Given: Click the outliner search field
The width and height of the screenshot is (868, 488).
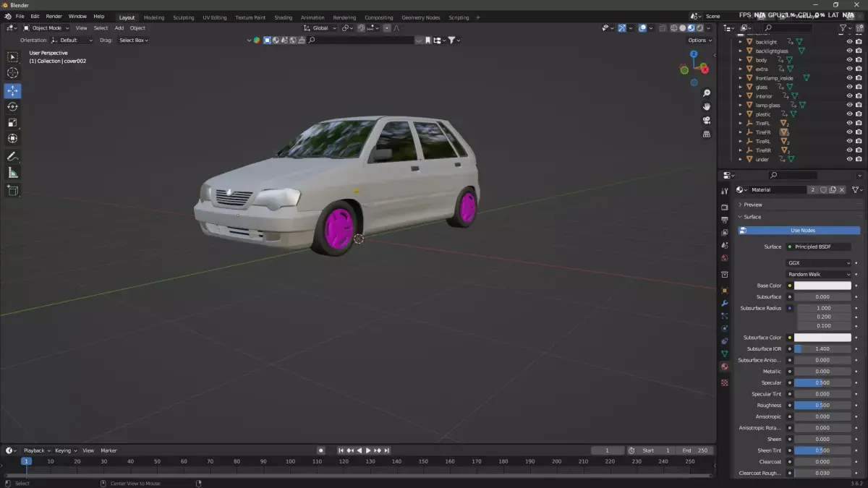Looking at the screenshot, I should [x=787, y=28].
